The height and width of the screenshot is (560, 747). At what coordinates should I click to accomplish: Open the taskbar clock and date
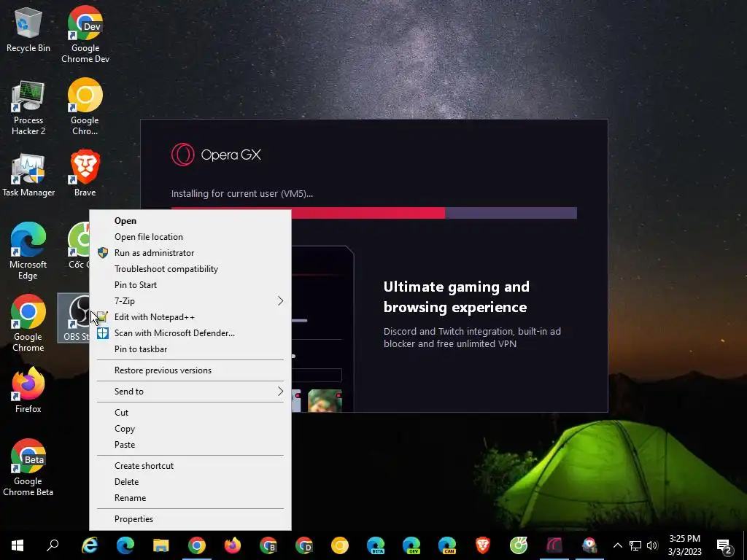tap(684, 545)
